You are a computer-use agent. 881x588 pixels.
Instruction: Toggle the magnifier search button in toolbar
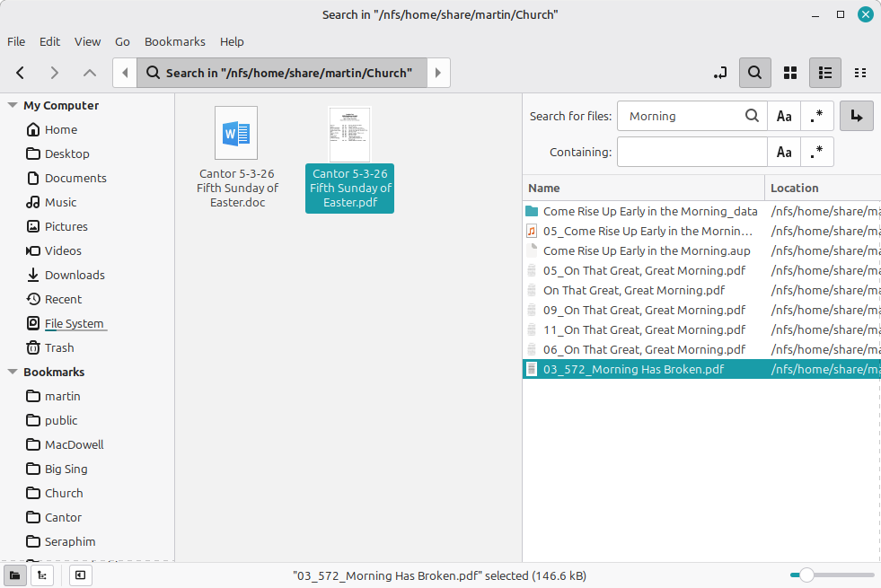coord(754,73)
